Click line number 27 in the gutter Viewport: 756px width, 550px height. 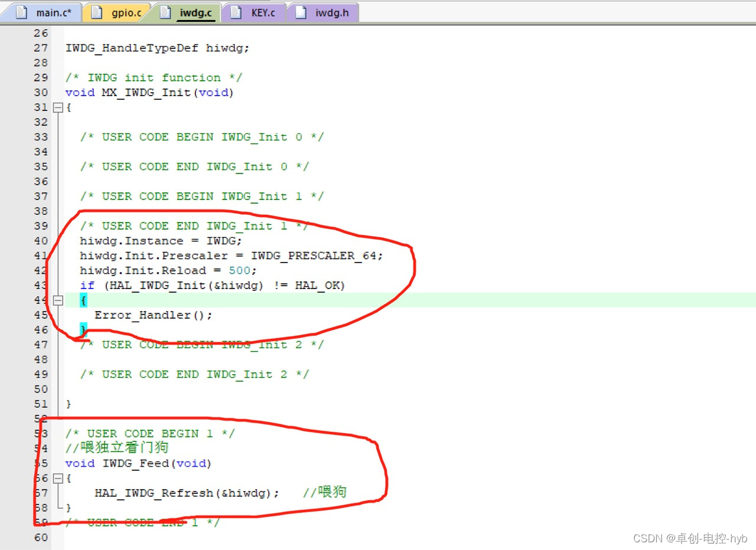(41, 48)
